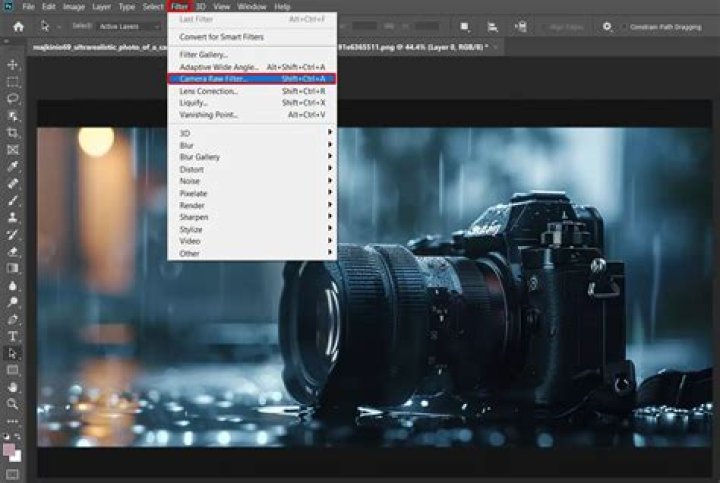Select the Eyedropper tool
The image size is (720, 483).
pos(13,166)
